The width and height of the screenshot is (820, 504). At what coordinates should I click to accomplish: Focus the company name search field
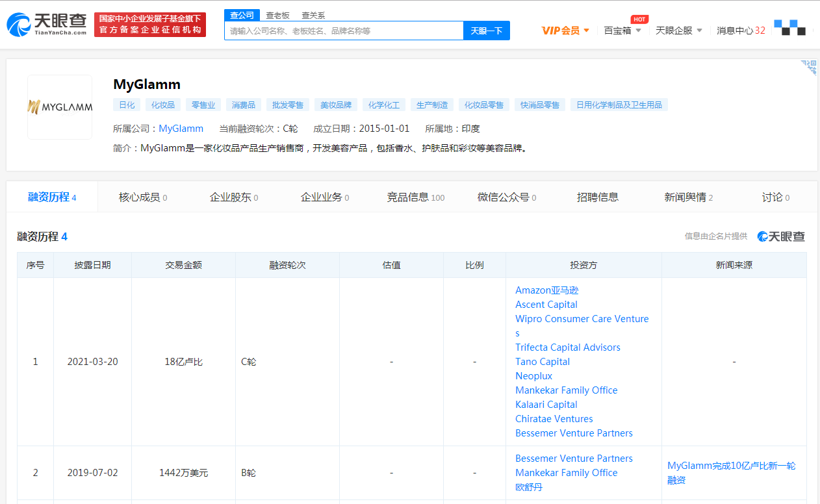(x=344, y=31)
